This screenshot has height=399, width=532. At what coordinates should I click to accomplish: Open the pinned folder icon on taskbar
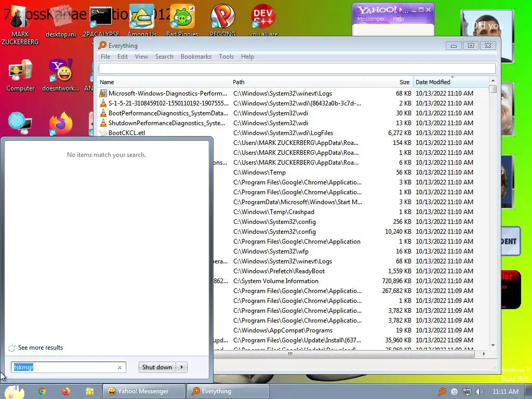[x=89, y=392]
